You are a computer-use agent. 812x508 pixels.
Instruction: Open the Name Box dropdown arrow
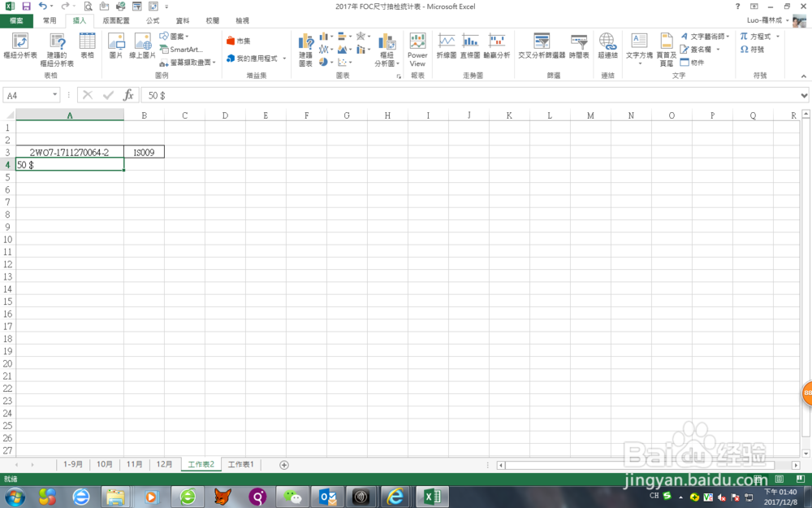click(x=54, y=95)
